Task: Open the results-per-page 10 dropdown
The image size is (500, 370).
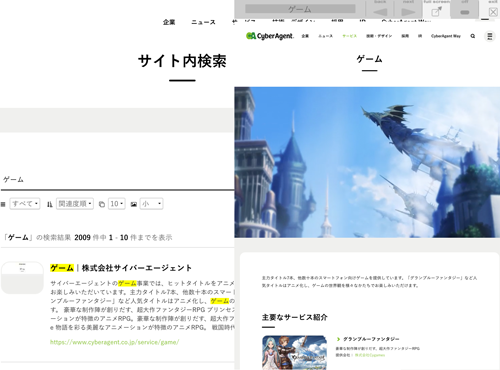Action: (x=117, y=204)
